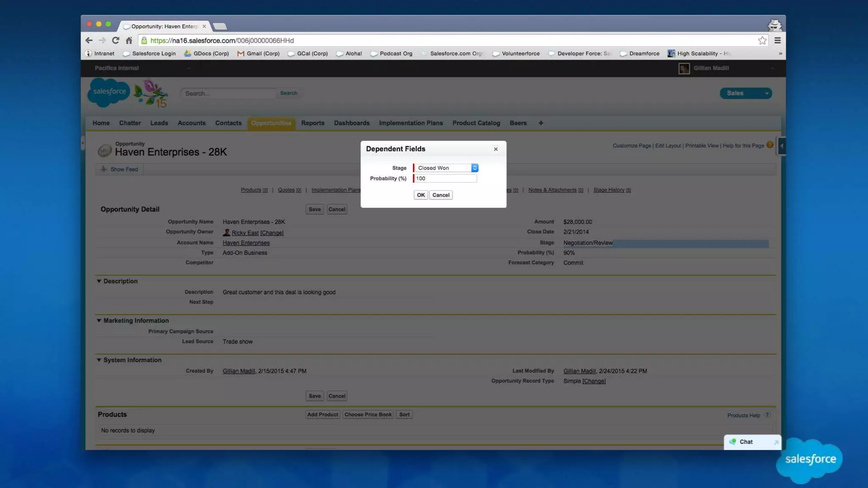The width and height of the screenshot is (868, 488).
Task: Click the browser reload icon
Action: pyautogui.click(x=115, y=40)
